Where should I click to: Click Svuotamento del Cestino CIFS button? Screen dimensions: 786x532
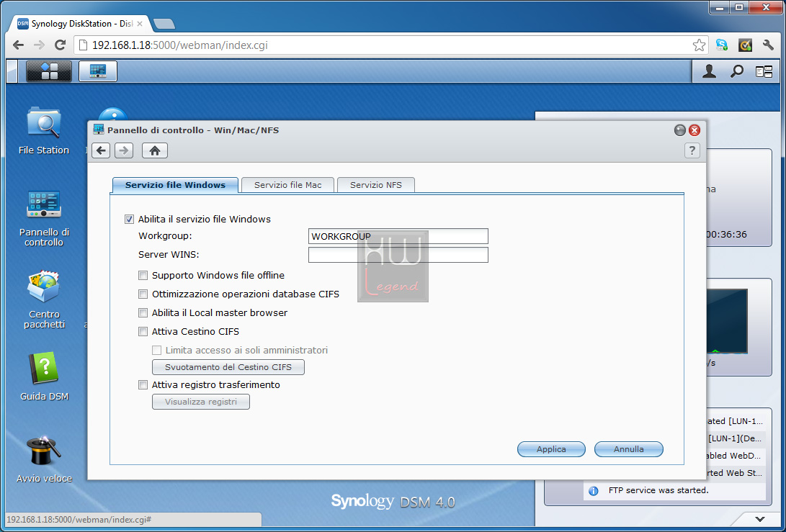(228, 367)
